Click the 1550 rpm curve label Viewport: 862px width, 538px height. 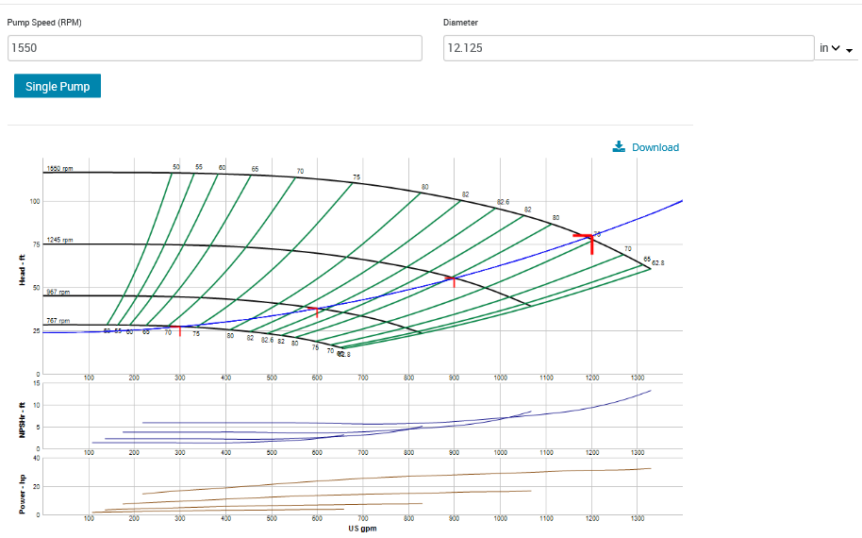60,168
